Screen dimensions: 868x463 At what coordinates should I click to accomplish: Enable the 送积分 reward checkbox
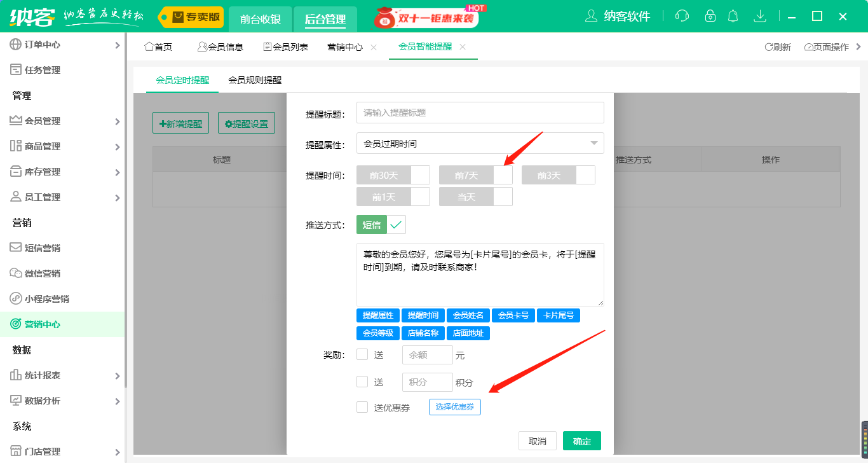(362, 382)
